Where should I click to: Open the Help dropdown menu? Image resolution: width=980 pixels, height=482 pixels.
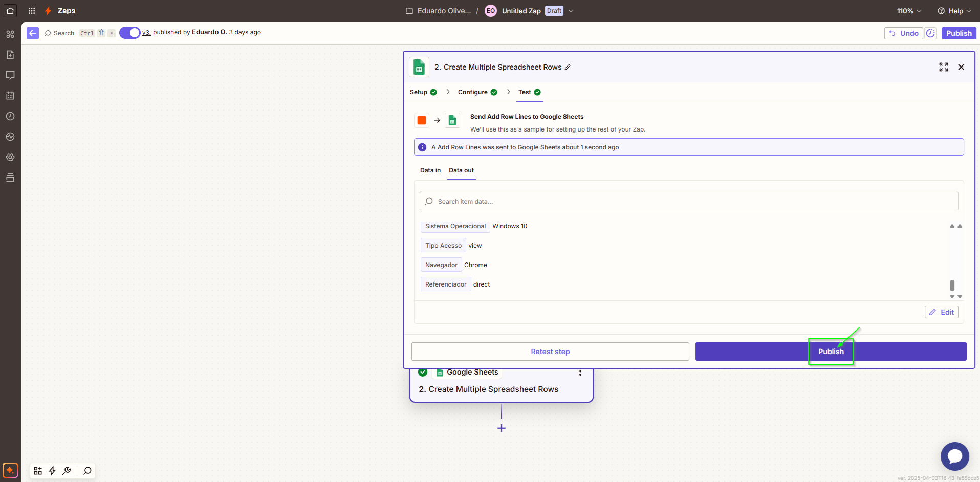point(954,11)
